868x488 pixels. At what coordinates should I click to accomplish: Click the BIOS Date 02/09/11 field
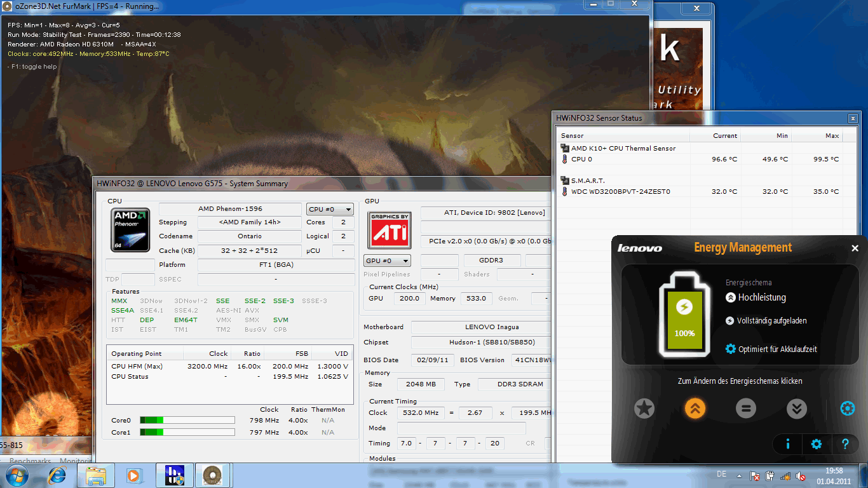click(x=433, y=360)
